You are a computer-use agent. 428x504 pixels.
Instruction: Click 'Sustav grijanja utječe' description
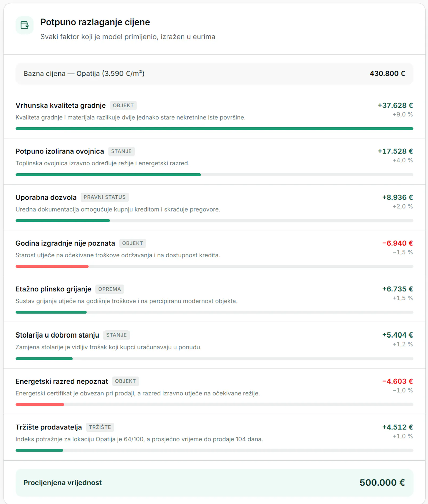127,301
